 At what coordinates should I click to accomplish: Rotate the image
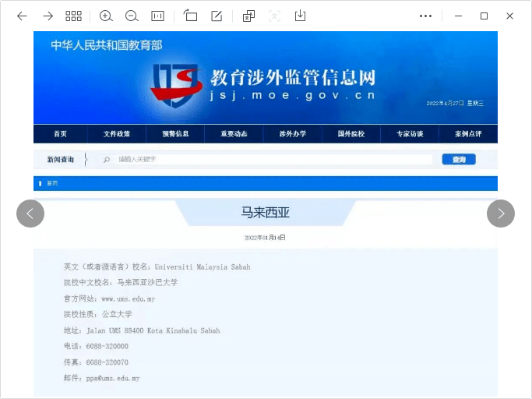191,16
